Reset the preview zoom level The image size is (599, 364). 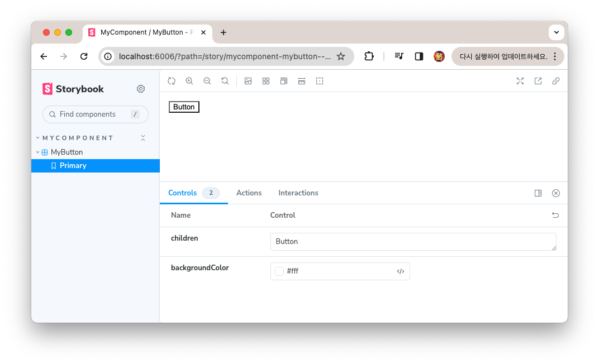coord(225,81)
